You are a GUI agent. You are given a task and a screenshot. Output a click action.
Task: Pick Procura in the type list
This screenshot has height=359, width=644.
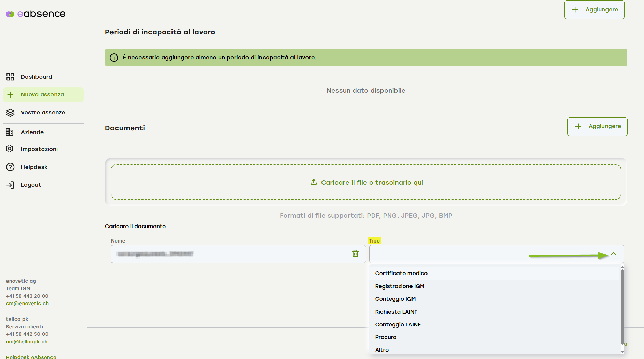(386, 337)
